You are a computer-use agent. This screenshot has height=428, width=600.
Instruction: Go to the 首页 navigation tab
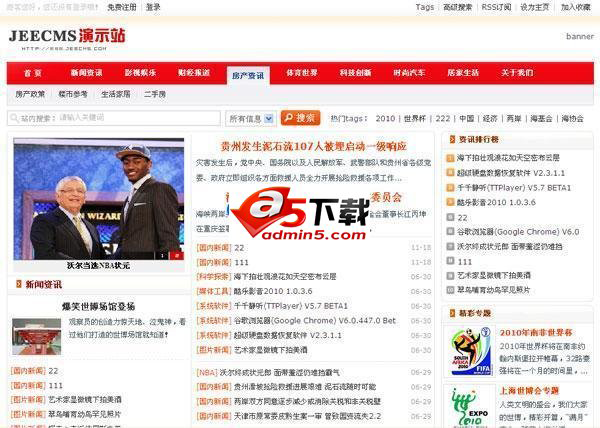pyautogui.click(x=33, y=73)
